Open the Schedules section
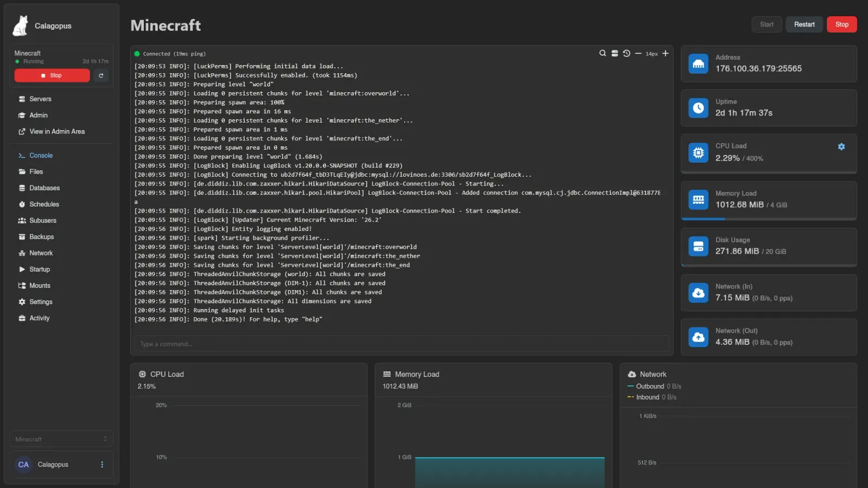 click(x=61, y=204)
